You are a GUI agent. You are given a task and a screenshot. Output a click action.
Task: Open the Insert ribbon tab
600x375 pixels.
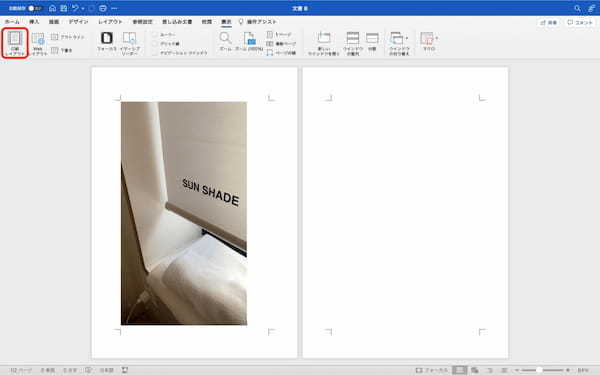tap(34, 22)
